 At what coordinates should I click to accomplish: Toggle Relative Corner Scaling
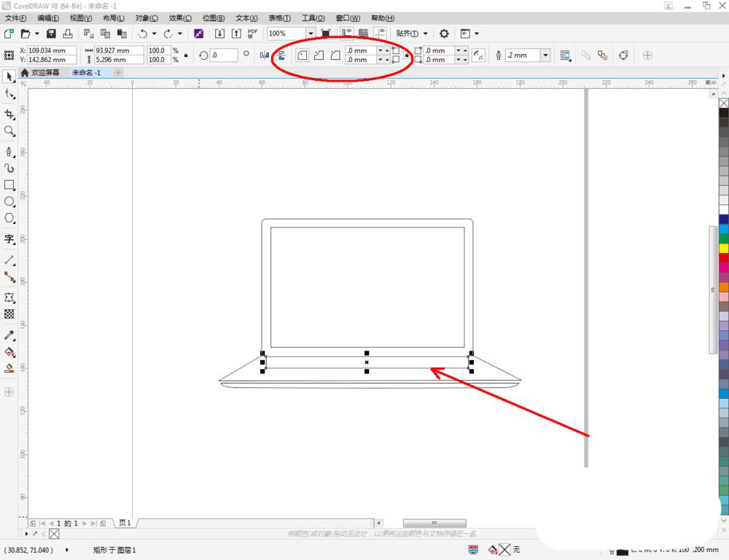point(478,55)
